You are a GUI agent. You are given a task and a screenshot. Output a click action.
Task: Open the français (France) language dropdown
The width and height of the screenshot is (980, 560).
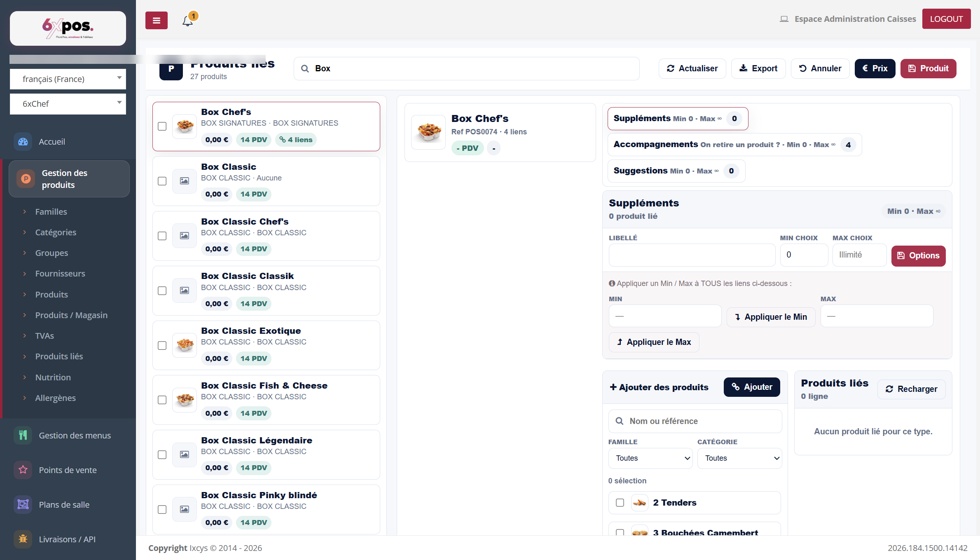click(68, 79)
